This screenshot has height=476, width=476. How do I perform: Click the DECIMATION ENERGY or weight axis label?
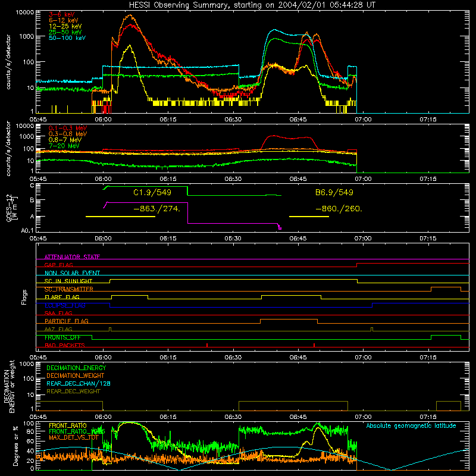coord(9,386)
